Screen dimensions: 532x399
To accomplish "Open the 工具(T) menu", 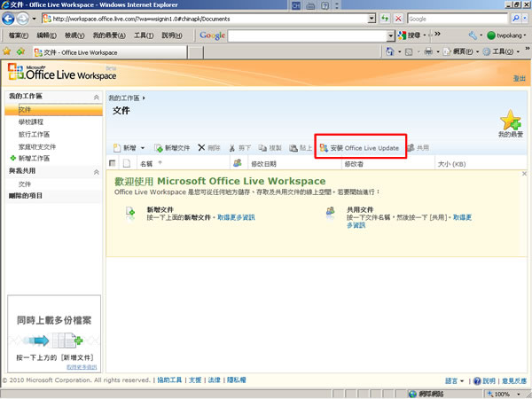I will tap(144, 35).
